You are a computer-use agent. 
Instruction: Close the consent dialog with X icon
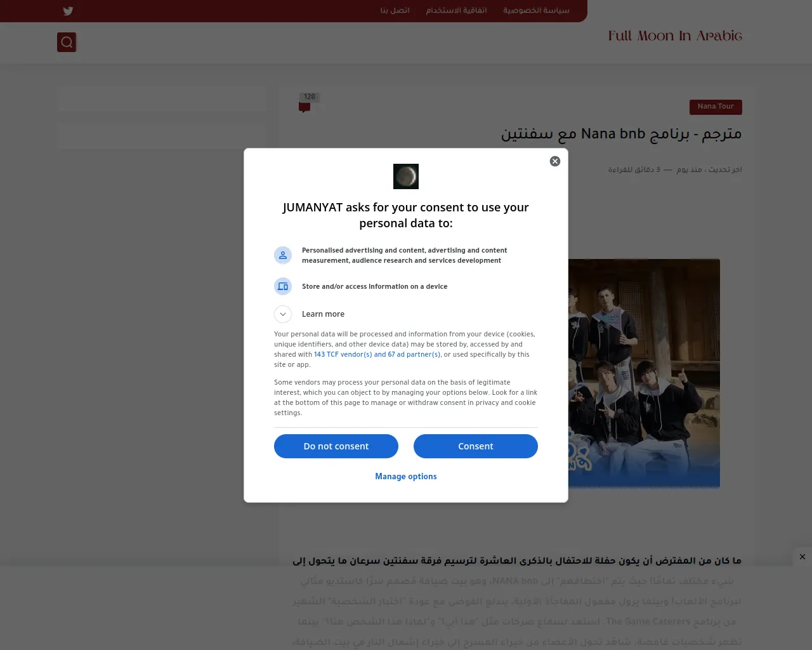(x=555, y=161)
